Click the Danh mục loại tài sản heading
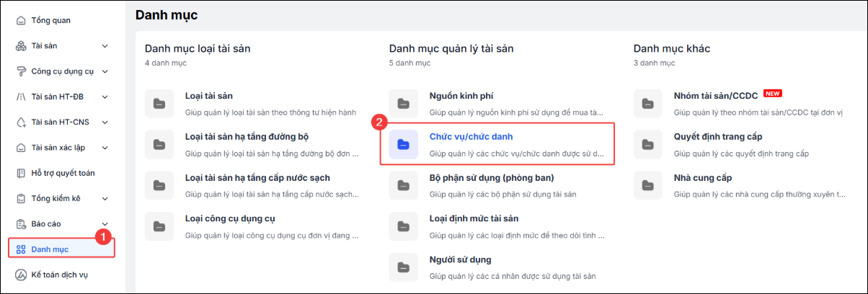The image size is (868, 294). pos(198,48)
